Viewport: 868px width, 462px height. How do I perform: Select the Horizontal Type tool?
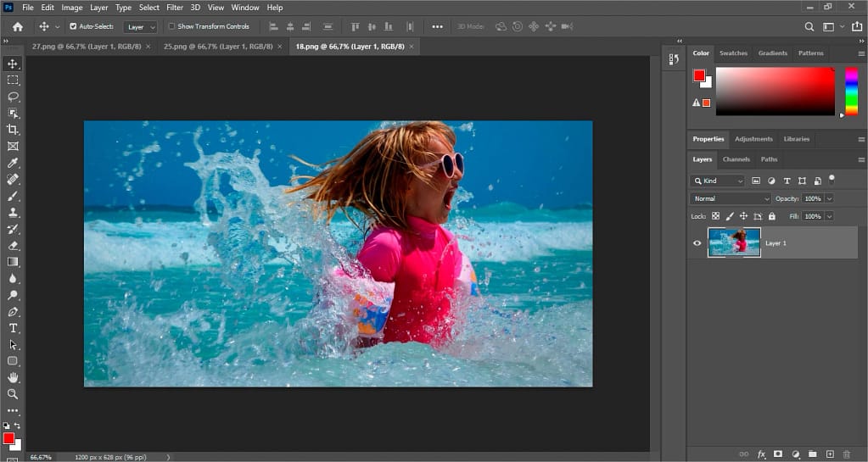[13, 328]
